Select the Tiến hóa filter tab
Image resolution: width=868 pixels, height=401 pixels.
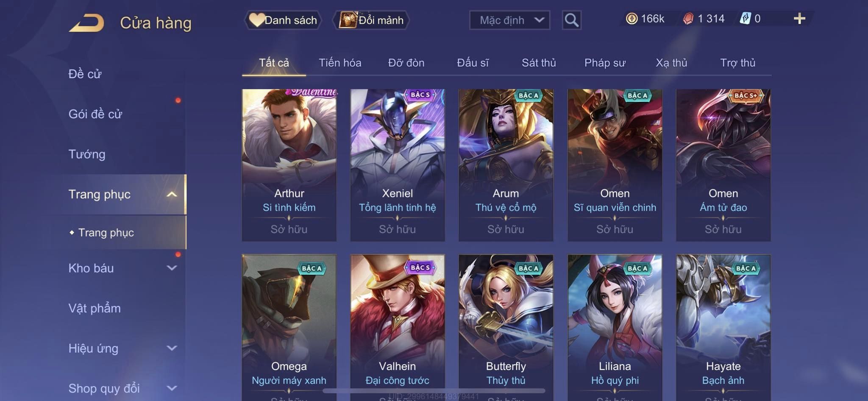tap(340, 63)
